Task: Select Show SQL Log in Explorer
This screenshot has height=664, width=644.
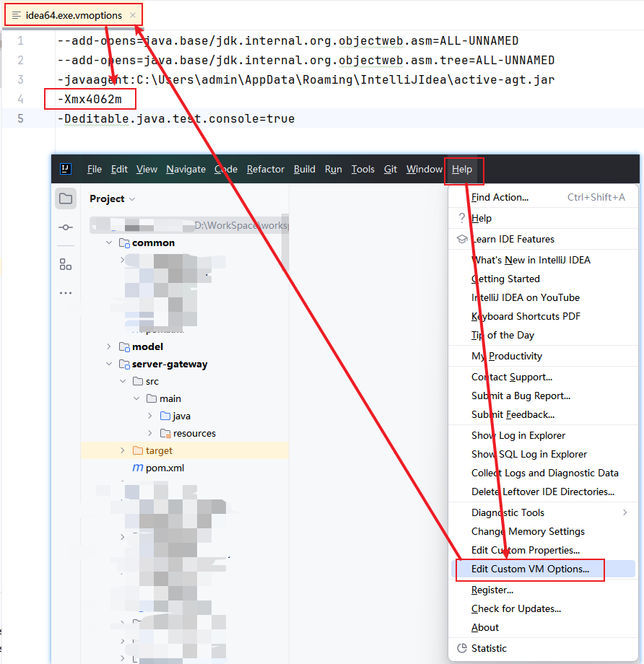Action: point(544,455)
